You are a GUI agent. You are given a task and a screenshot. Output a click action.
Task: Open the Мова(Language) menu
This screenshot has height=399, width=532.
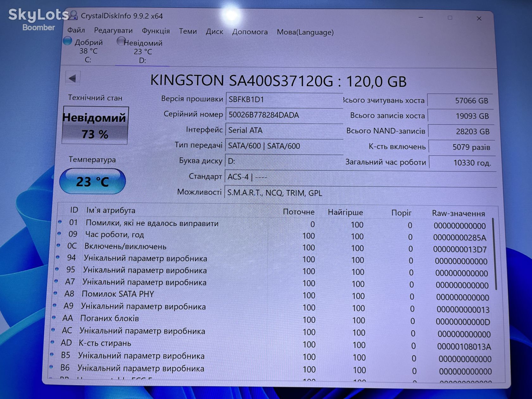[305, 32]
